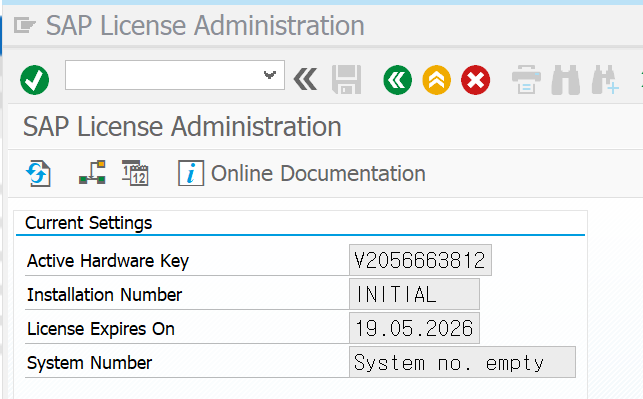Click the gray SAP License Administration window title
Image resolution: width=643 pixels, height=399 pixels.
click(x=205, y=25)
